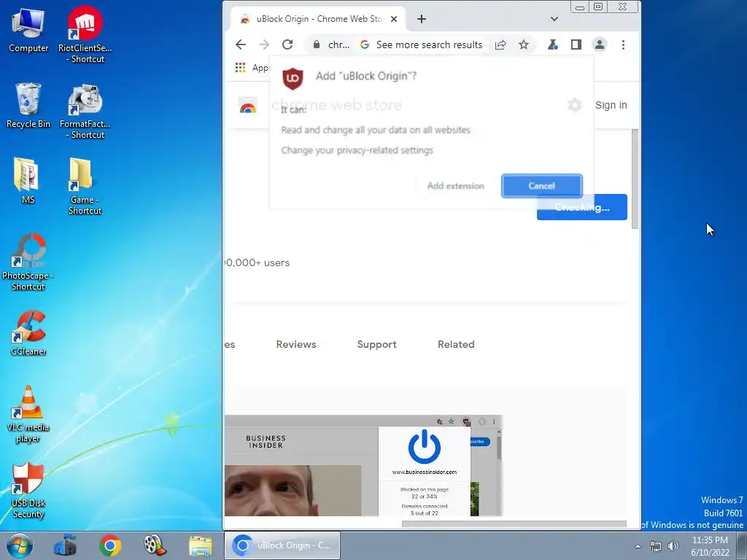Screen dimensions: 747x560
Task: Select the RiotClientServices shortcut icon
Action: [85, 34]
